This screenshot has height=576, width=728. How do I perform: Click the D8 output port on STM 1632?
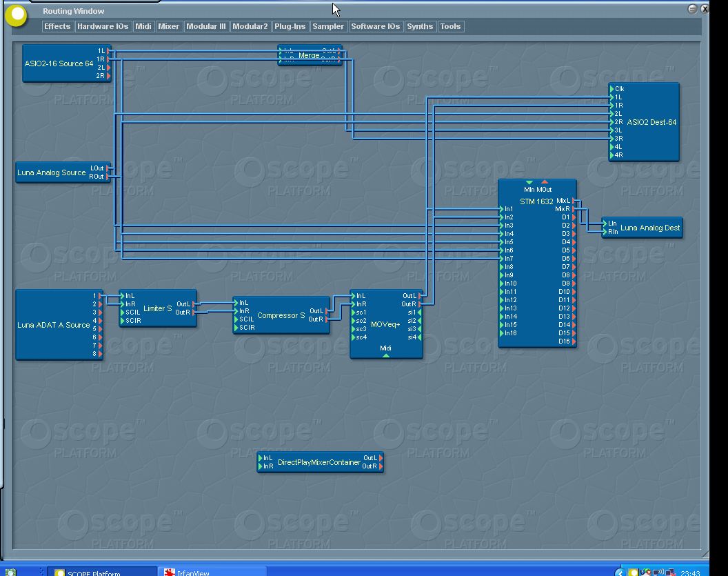[x=574, y=275]
